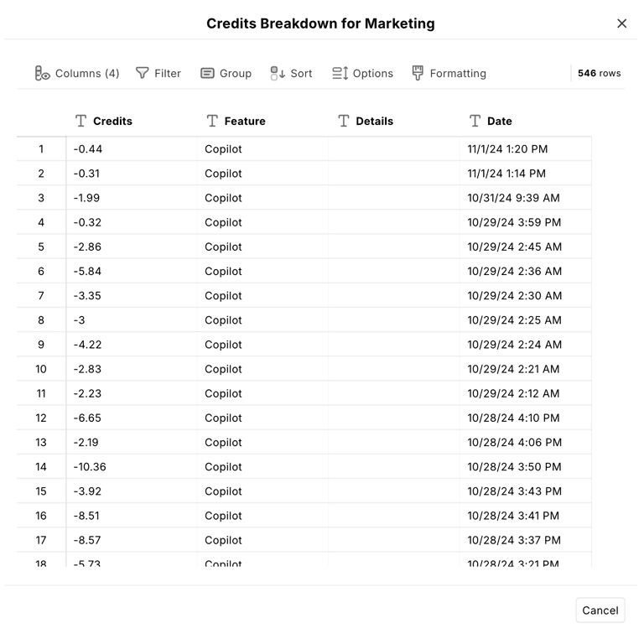
Task: Select the -1.99 credits cell
Action: tap(132, 198)
